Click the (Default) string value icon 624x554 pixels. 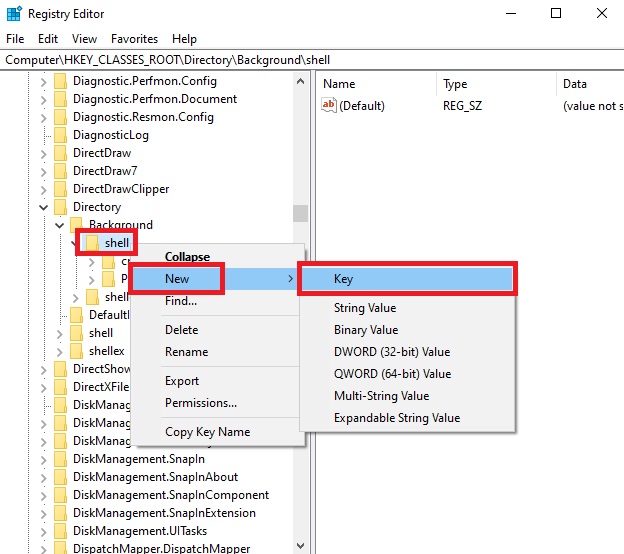[329, 106]
